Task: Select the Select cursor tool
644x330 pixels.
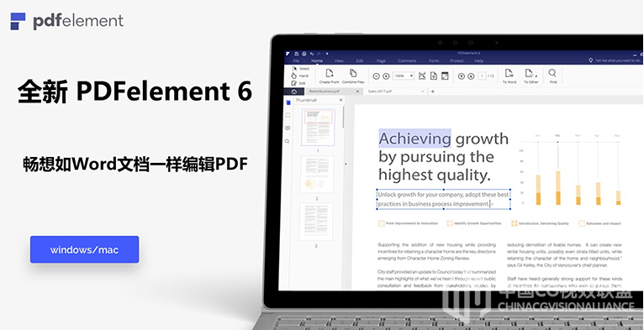Action: (x=301, y=69)
